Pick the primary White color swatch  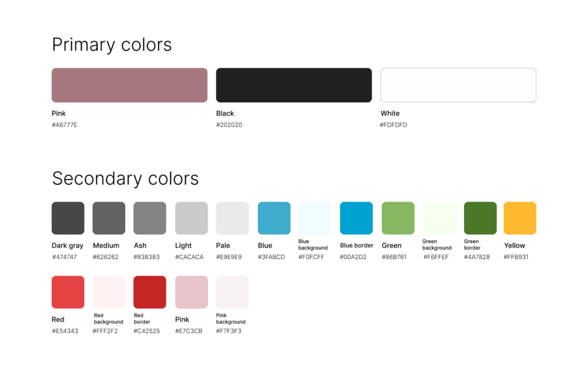tap(458, 85)
